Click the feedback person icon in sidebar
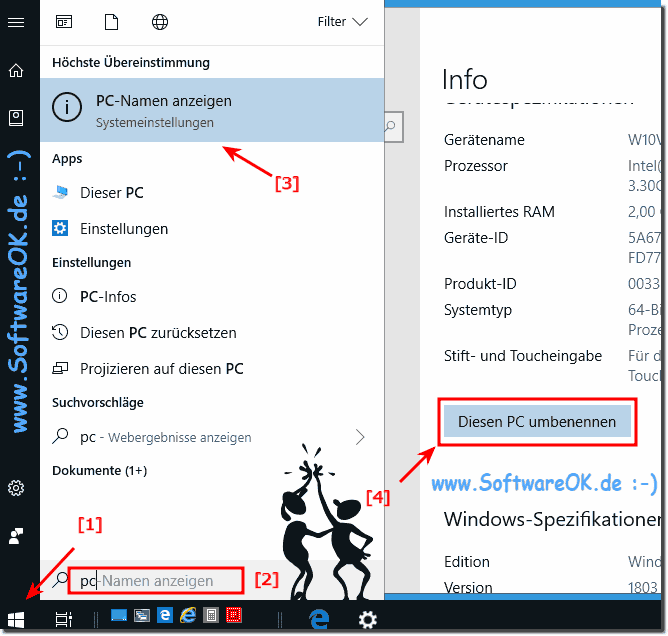This screenshot has width=668, height=636. (x=16, y=536)
